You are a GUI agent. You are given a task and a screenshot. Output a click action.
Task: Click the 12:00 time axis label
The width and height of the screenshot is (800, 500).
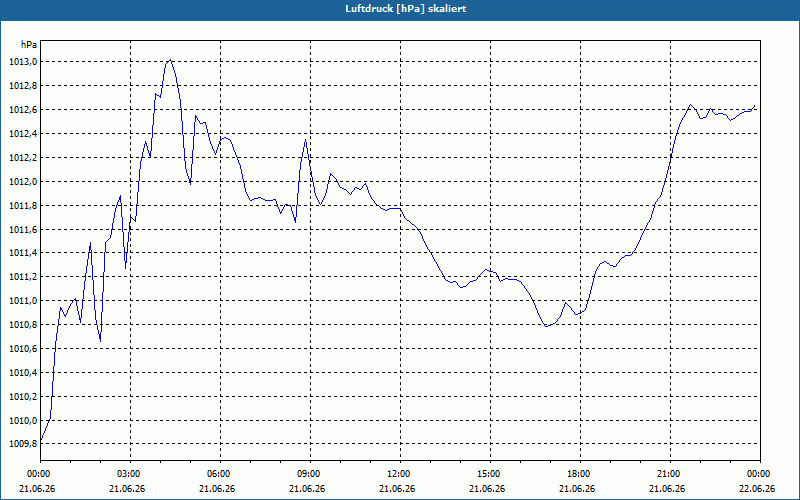point(400,474)
